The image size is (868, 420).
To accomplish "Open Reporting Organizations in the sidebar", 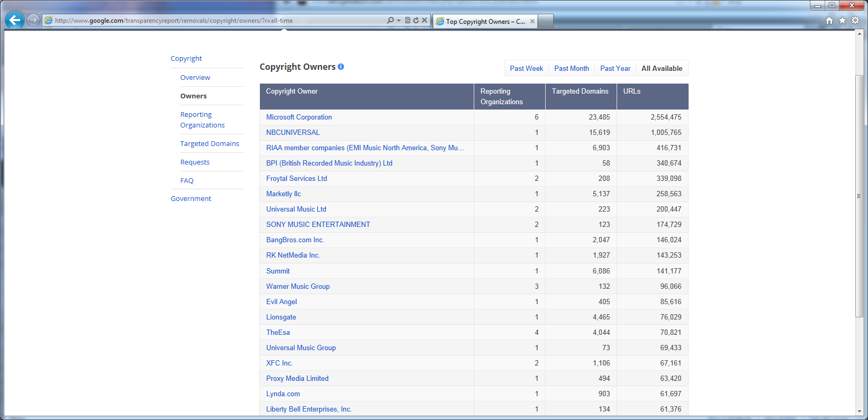I will (x=203, y=120).
